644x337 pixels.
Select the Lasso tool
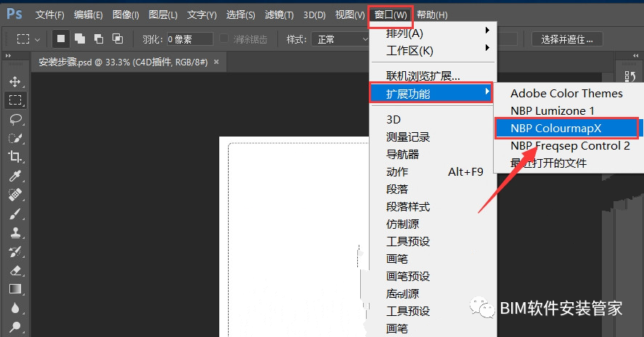click(15, 119)
